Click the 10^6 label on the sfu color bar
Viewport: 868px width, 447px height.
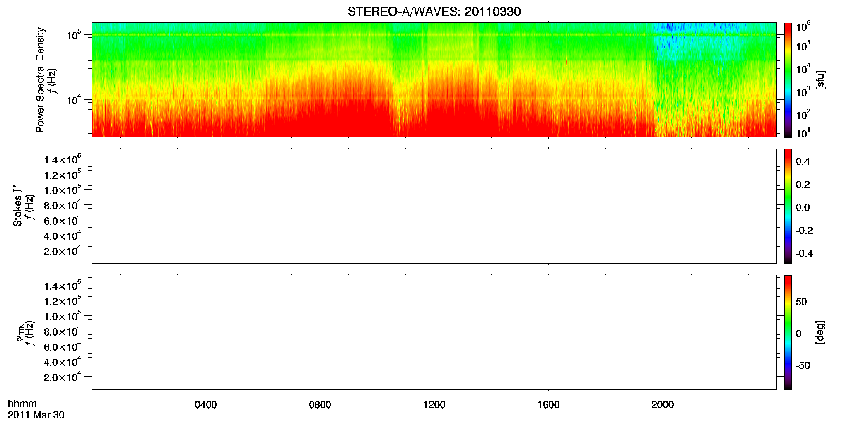tap(803, 27)
